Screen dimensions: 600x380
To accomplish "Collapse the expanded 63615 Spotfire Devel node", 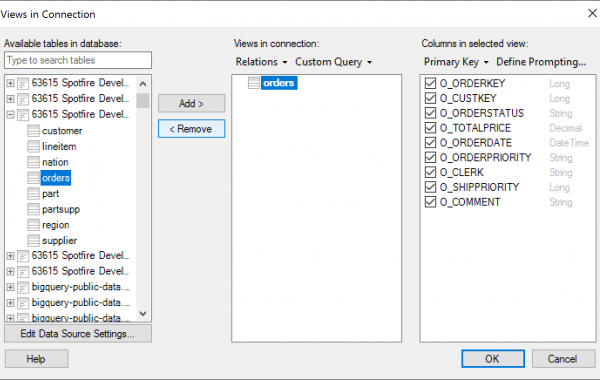I will click(x=10, y=114).
